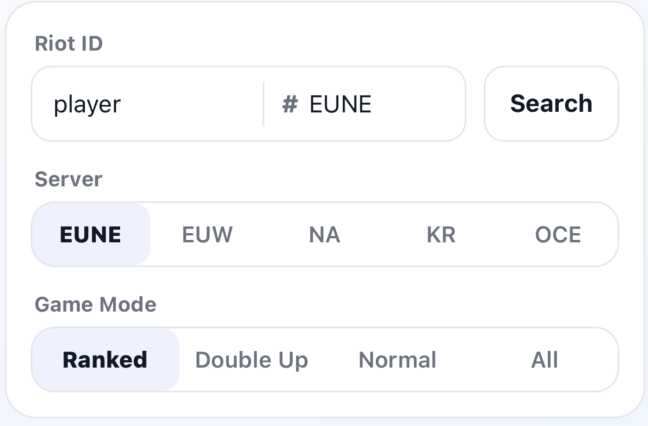
Task: Click the Riot ID name field containing "player"
Action: click(x=150, y=104)
